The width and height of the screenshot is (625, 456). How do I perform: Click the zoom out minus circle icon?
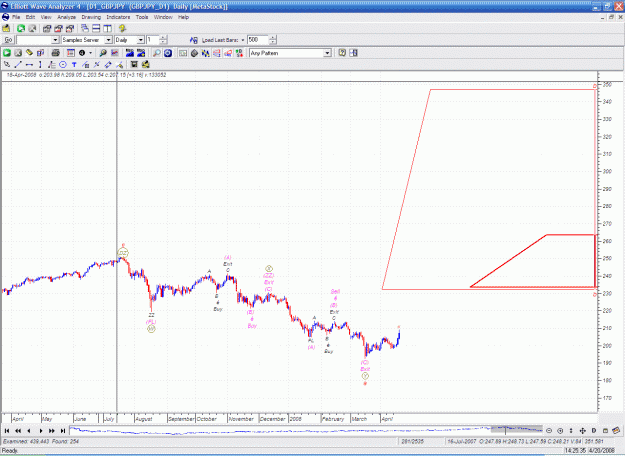pyautogui.click(x=549, y=431)
